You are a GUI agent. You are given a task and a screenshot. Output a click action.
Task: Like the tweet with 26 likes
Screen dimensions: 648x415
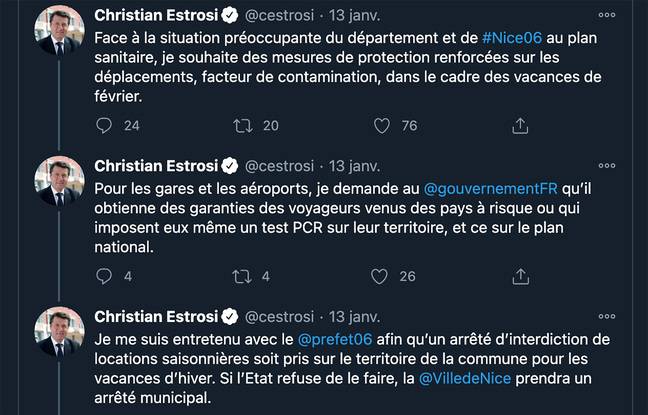click(x=381, y=276)
